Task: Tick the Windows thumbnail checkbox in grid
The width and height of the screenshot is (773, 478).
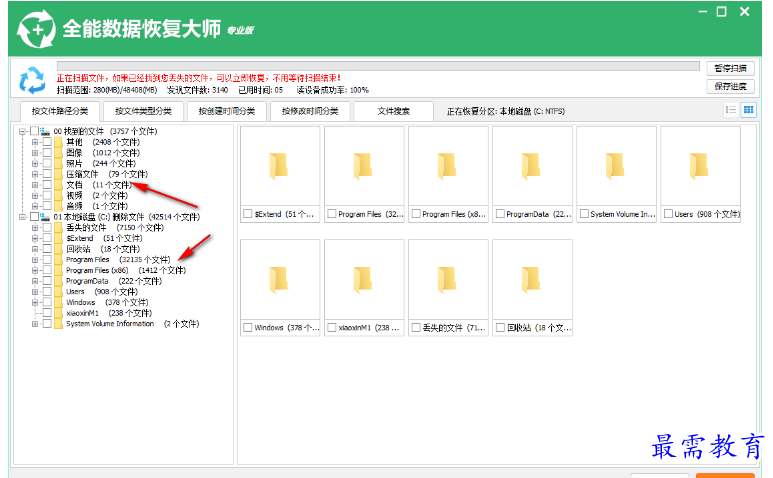Action: click(248, 328)
